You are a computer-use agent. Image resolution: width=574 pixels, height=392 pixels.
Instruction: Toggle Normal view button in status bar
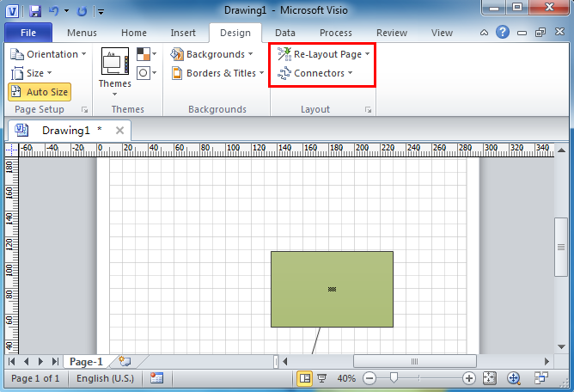(x=304, y=378)
